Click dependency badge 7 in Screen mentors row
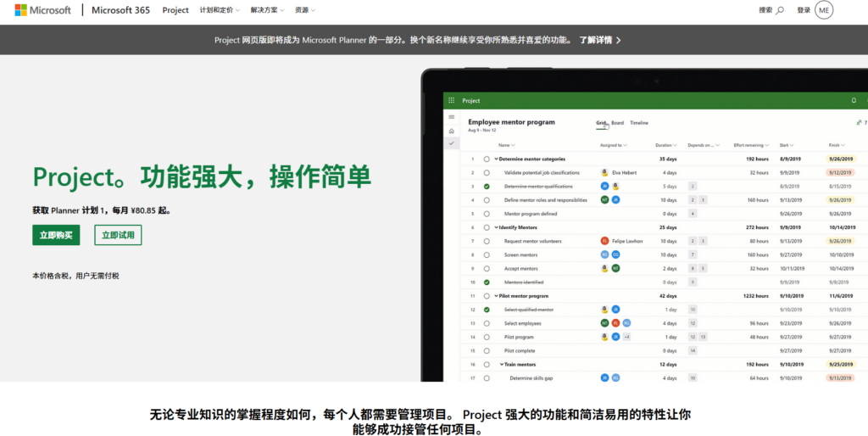868x436 pixels. [x=693, y=254]
